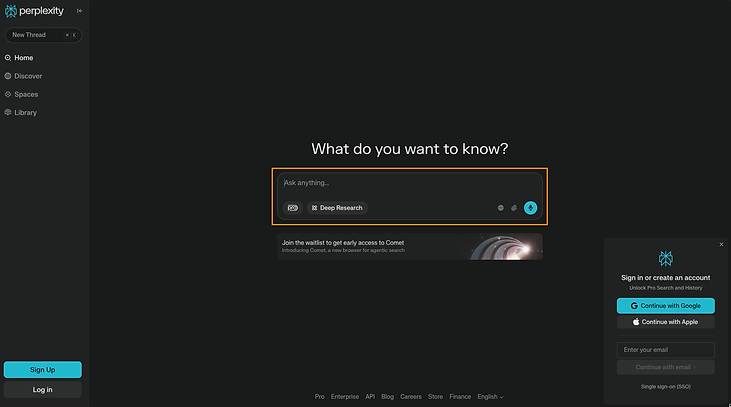Open the Store footer link
The image size is (731, 407).
(435, 397)
